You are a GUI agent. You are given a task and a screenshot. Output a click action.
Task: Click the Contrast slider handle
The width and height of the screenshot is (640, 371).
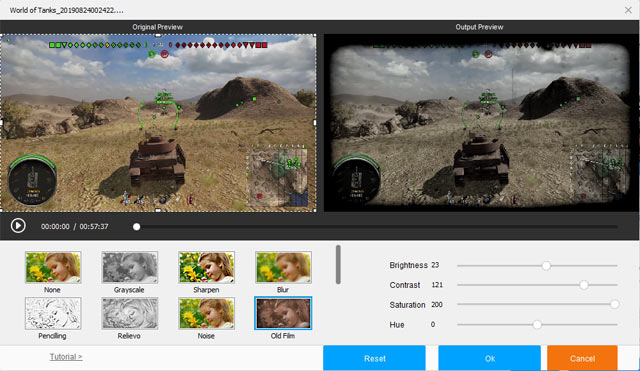[x=584, y=285]
